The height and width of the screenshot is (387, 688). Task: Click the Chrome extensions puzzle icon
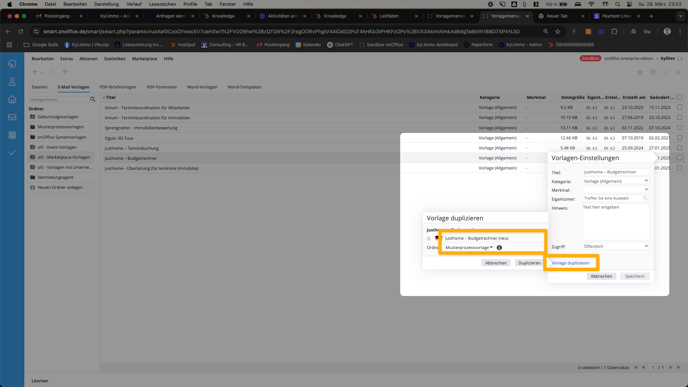[614, 32]
